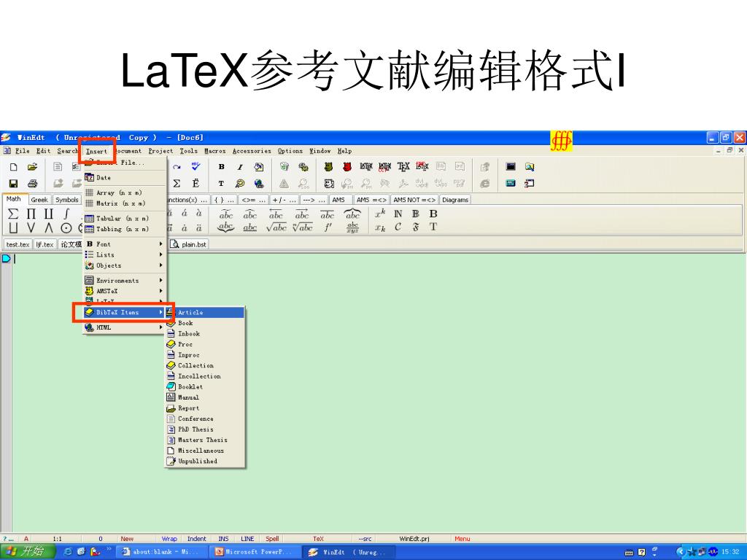Toggle Spell in status bar
This screenshot has width=747, height=560.
pos(272,539)
